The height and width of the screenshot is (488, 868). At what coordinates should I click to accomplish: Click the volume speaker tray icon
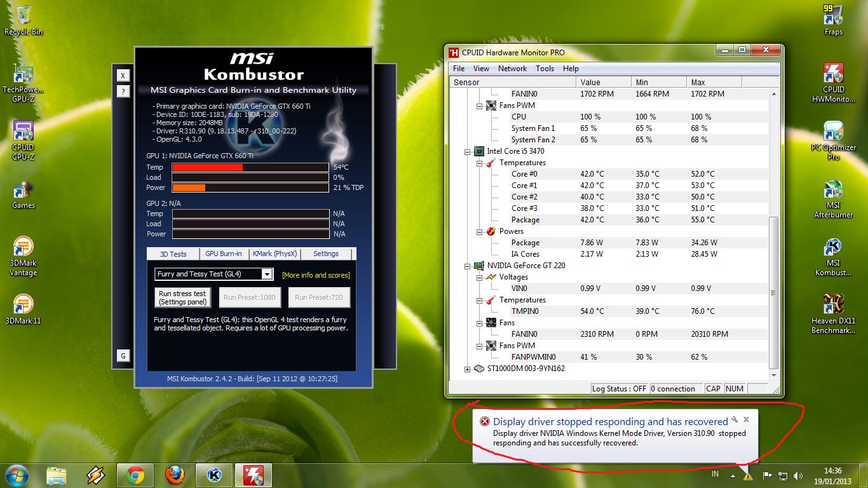(799, 475)
